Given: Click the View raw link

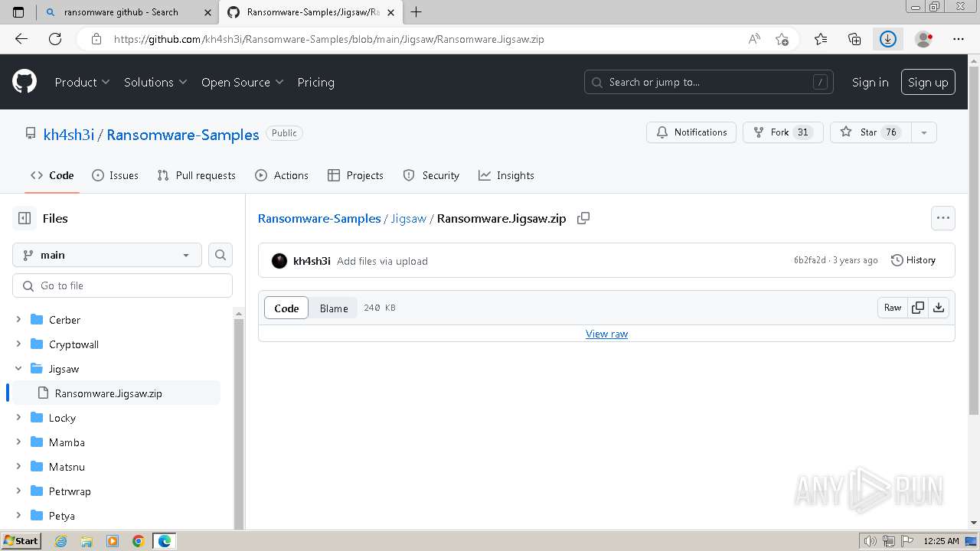Looking at the screenshot, I should (606, 334).
